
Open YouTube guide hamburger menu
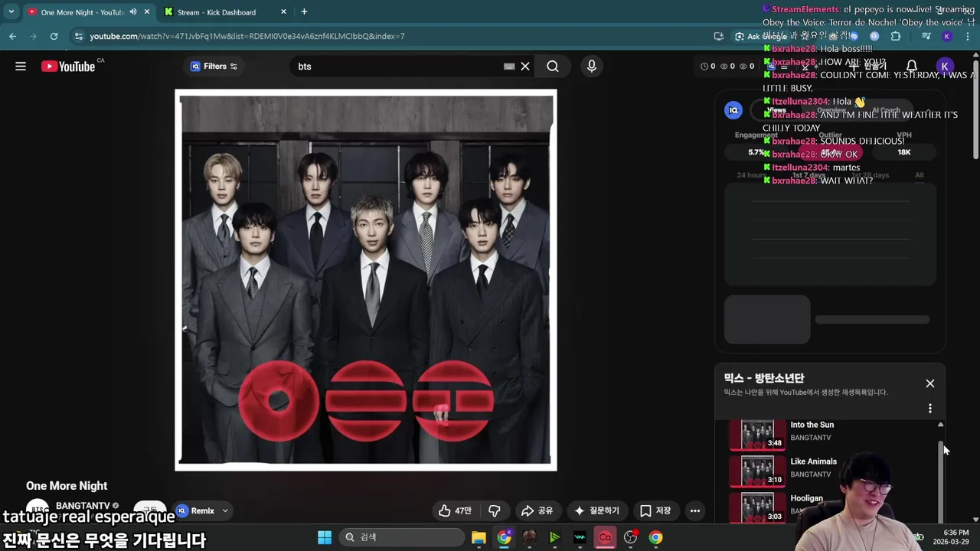tap(21, 67)
